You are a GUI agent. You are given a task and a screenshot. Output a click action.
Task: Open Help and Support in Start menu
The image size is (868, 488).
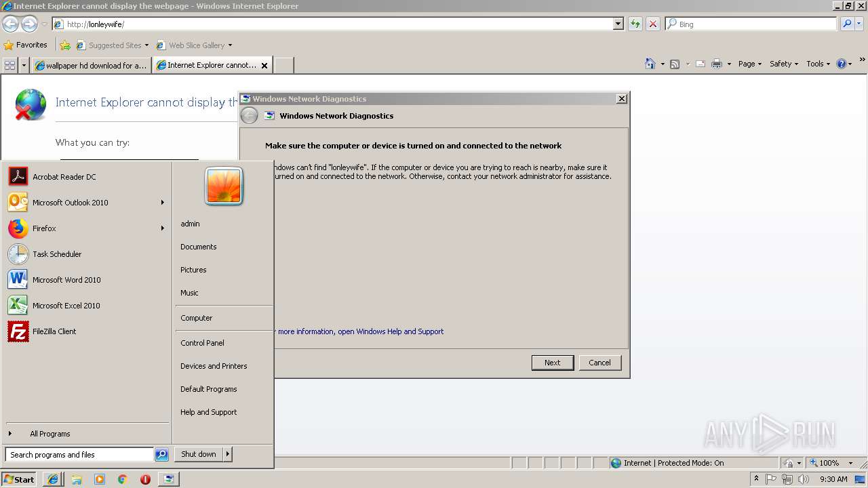pyautogui.click(x=209, y=412)
